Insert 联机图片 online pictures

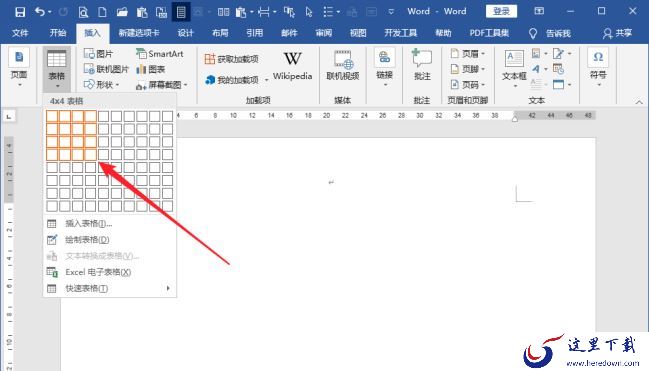click(106, 69)
